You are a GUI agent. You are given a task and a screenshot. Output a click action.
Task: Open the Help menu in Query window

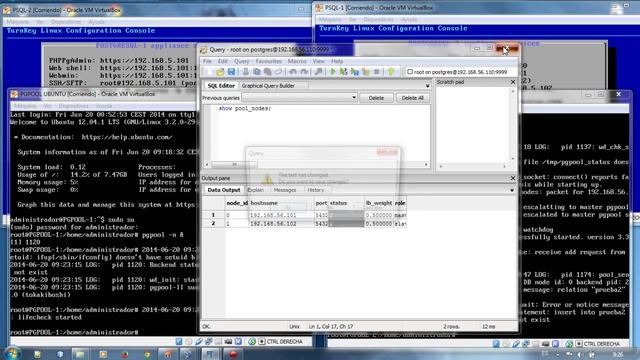[337, 61]
